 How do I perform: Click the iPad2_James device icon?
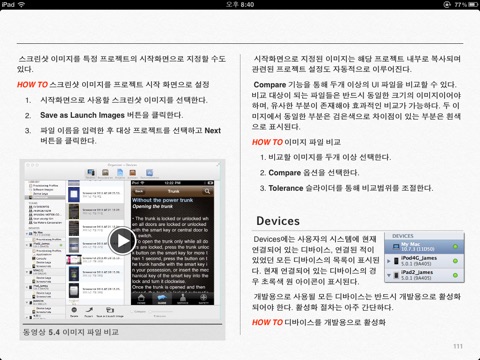(x=396, y=275)
